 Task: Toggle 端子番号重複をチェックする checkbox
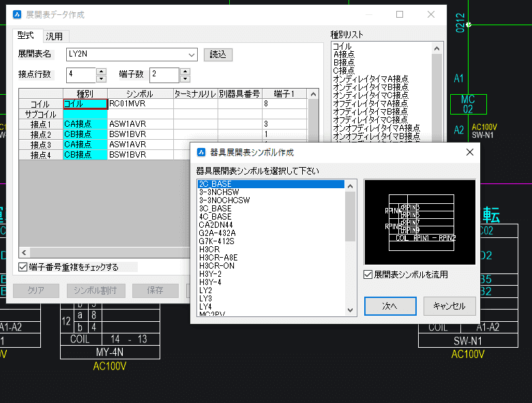click(23, 267)
